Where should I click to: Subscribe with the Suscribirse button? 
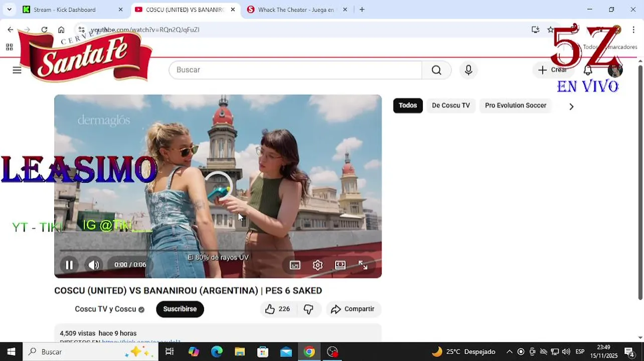180,309
